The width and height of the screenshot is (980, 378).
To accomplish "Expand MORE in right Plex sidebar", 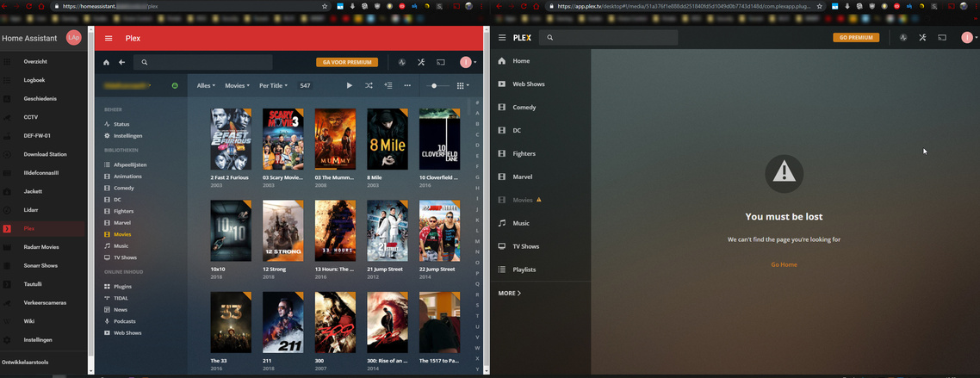I will [x=509, y=293].
